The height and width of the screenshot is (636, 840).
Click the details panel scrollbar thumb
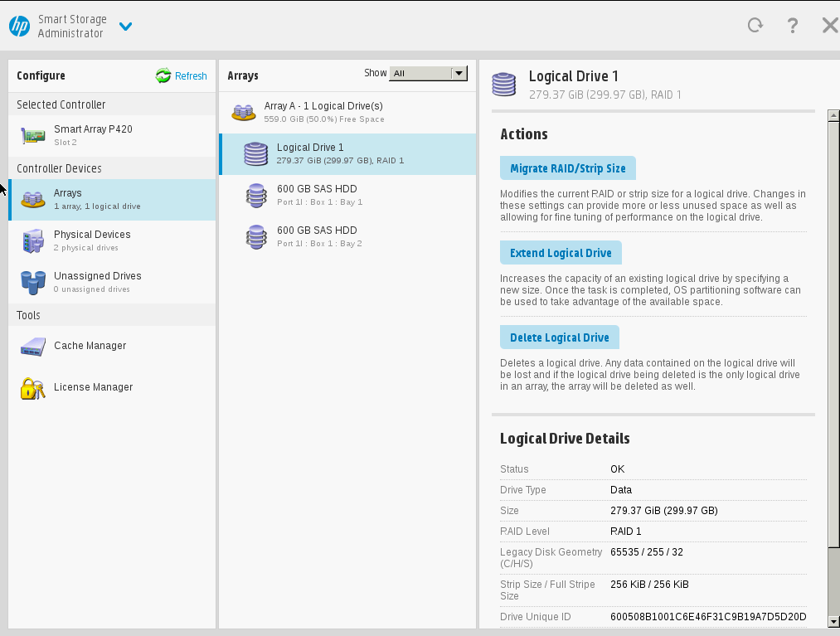(x=833, y=335)
